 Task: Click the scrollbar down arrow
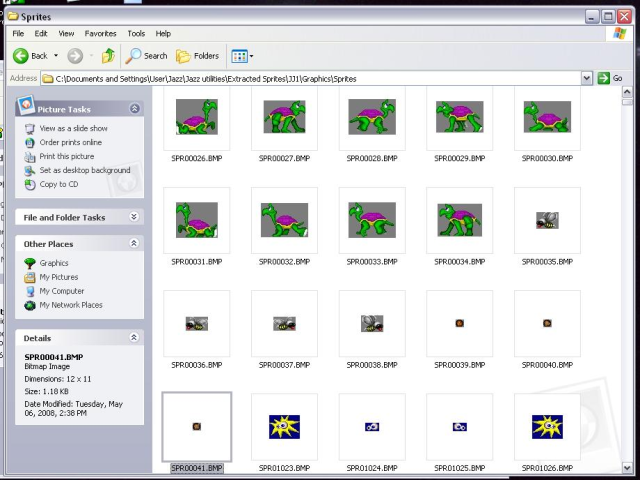click(627, 467)
